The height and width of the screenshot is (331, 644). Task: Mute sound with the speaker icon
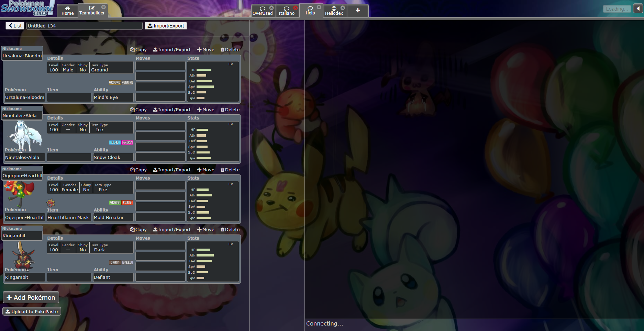point(638,9)
